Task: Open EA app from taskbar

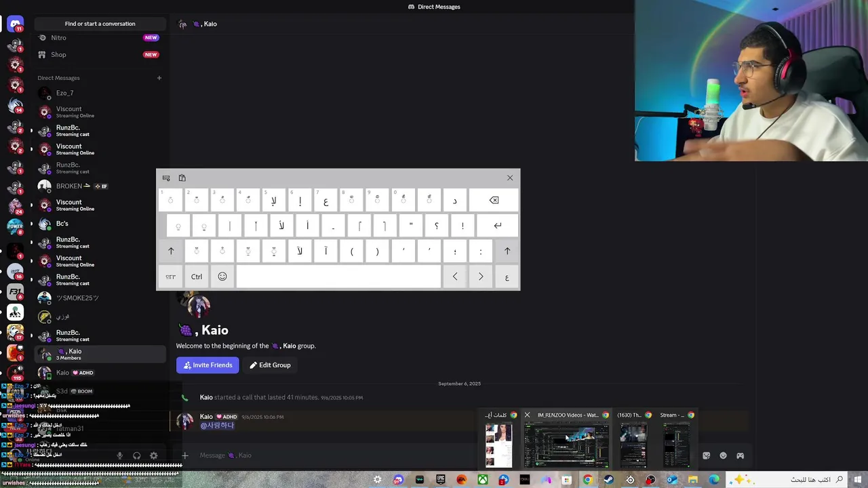Action: click(x=462, y=480)
